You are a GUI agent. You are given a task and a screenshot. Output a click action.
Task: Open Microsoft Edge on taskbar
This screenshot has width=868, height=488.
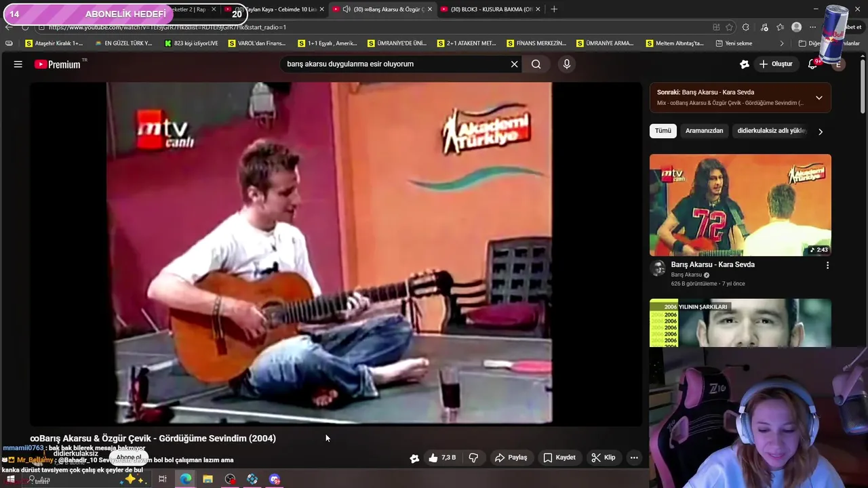(x=185, y=479)
